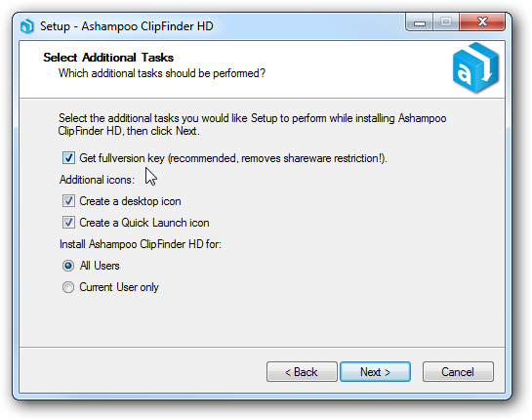Minimize the Setup window
This screenshot has height=420, width=532.
(420, 22)
